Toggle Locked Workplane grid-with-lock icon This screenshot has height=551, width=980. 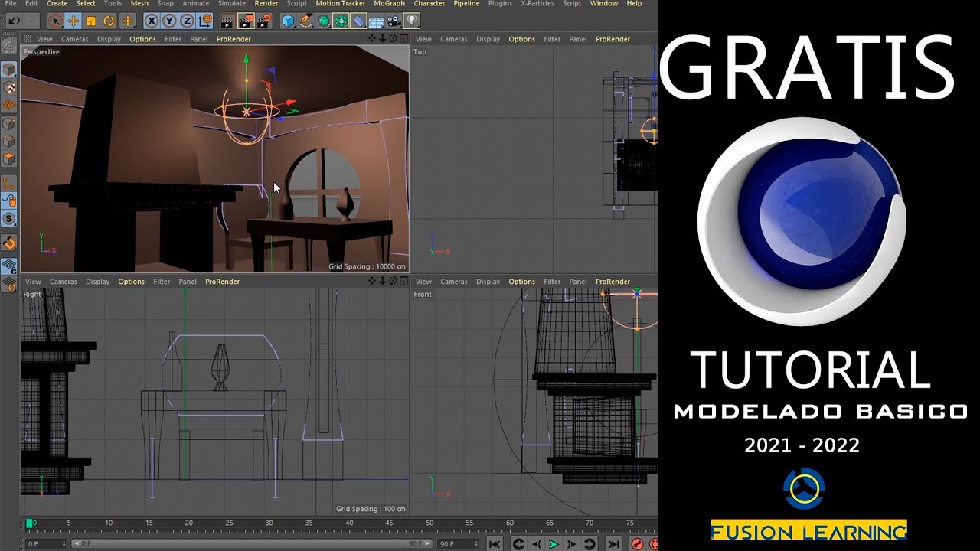(x=9, y=266)
